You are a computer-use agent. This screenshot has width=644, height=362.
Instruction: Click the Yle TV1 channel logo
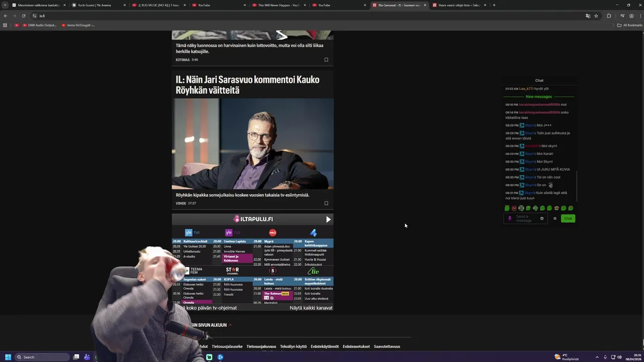(x=192, y=232)
